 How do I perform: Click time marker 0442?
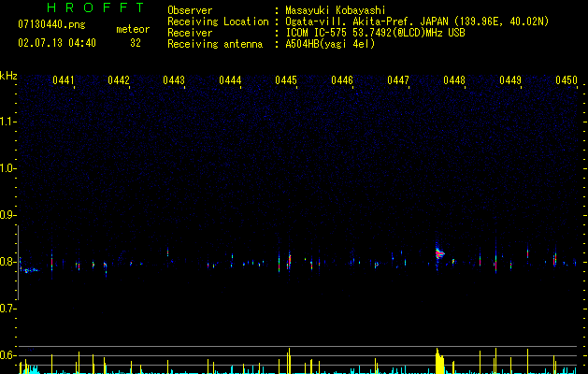(x=119, y=80)
